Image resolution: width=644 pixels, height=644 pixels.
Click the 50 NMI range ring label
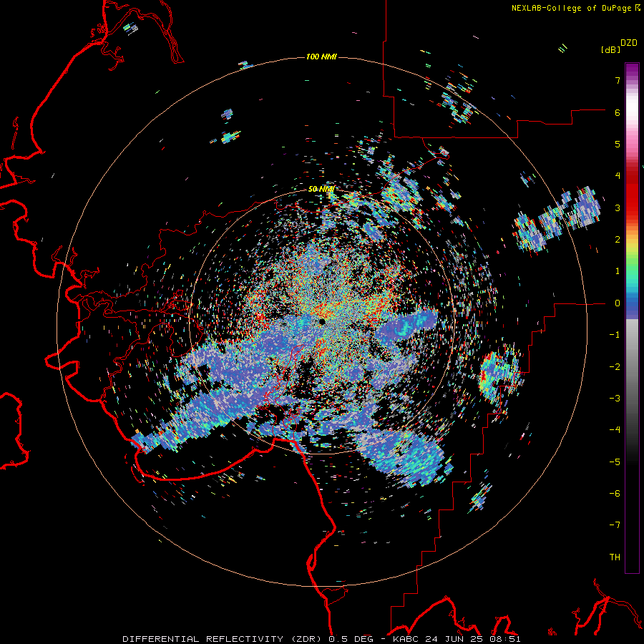(x=321, y=189)
